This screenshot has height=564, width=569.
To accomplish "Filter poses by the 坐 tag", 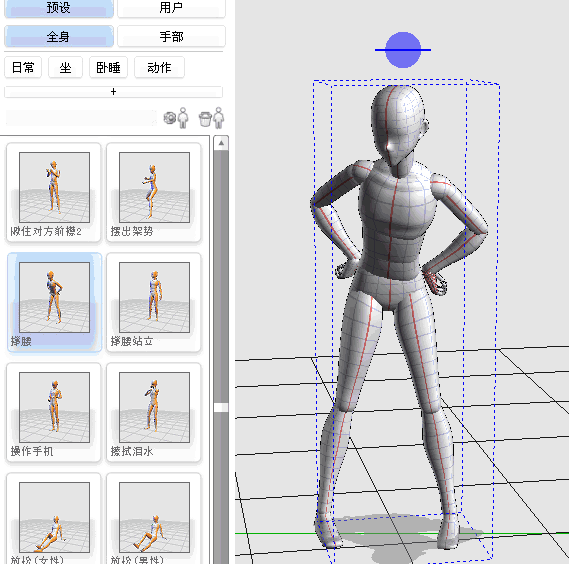I will (65, 68).
